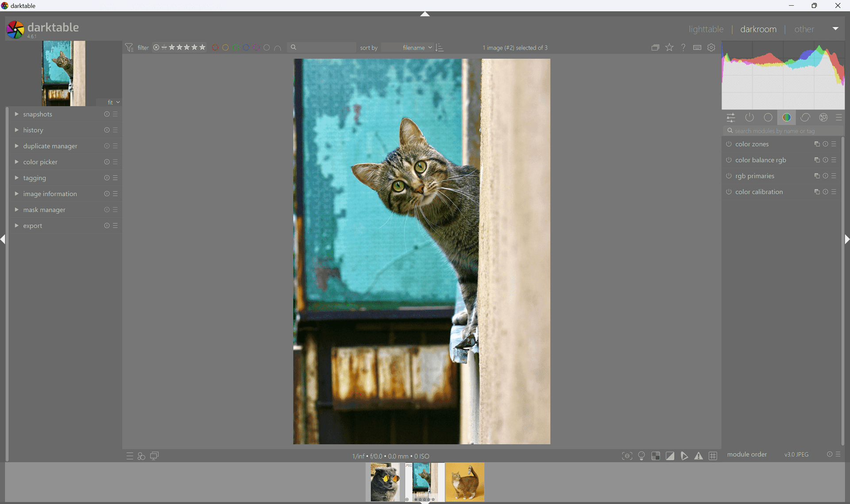
Task: Switch to the darkroom view
Action: 758,29
